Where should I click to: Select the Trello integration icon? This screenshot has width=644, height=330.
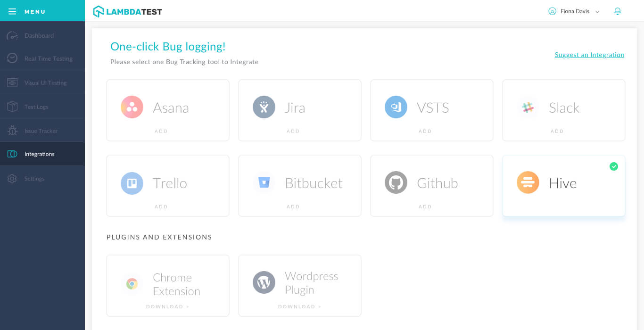132,183
